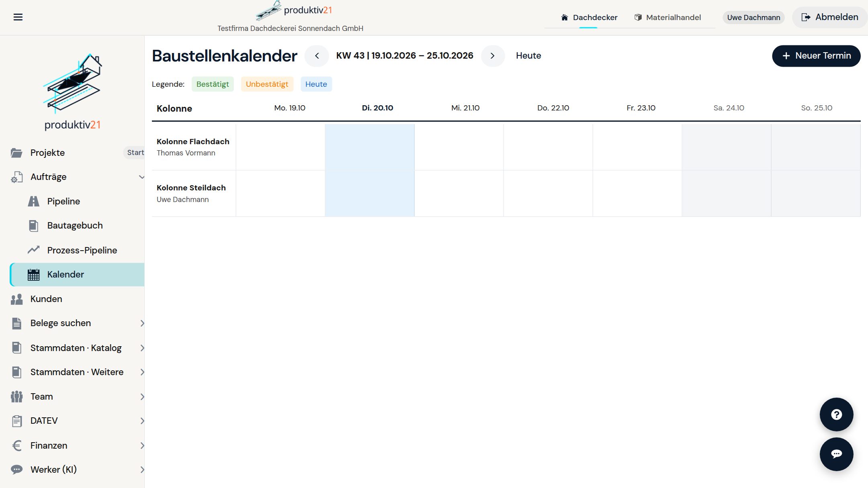Switch to the Materialhandel tab
This screenshot has height=488, width=868.
tap(667, 17)
